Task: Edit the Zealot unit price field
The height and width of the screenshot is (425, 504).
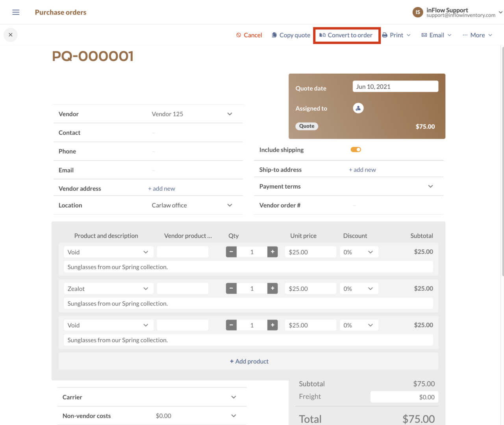Action: tap(311, 289)
